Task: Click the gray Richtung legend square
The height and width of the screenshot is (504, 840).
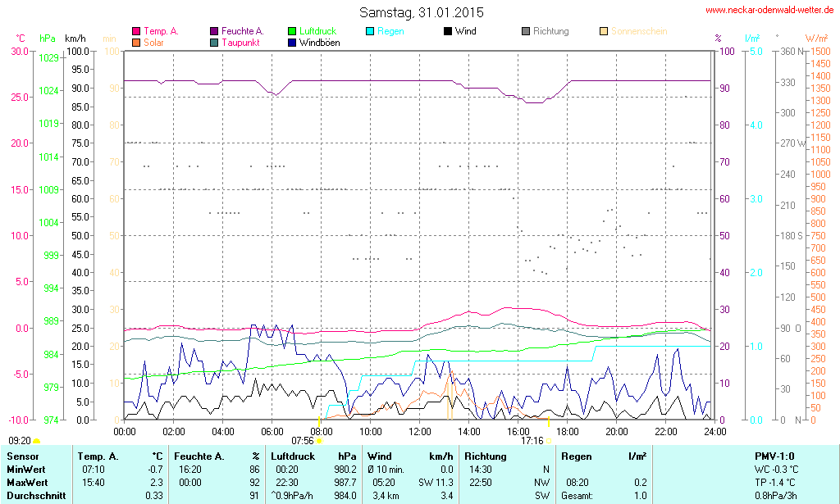Action: (526, 31)
